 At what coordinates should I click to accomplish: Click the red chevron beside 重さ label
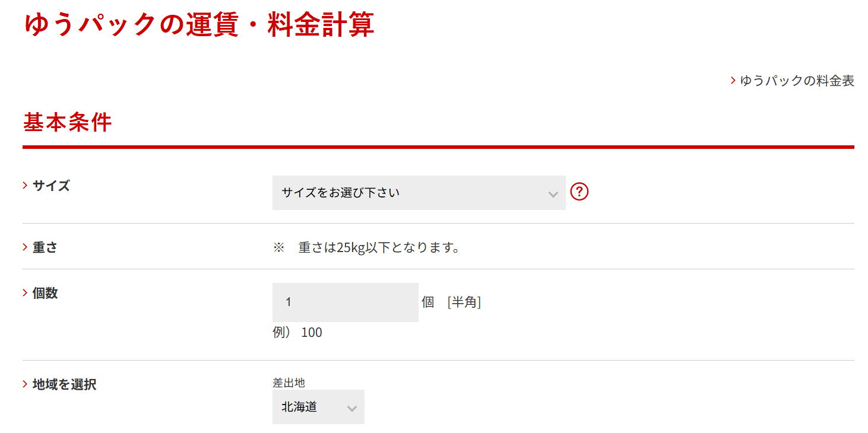[x=26, y=247]
